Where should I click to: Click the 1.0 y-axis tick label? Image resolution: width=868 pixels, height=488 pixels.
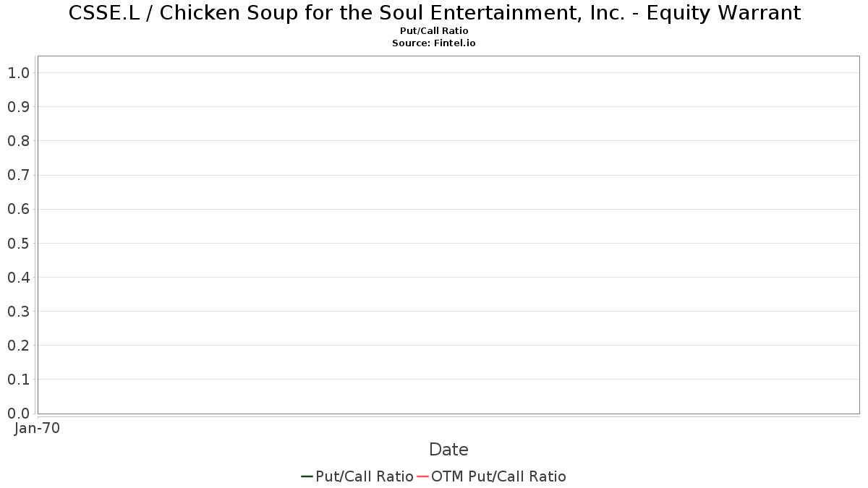18,72
